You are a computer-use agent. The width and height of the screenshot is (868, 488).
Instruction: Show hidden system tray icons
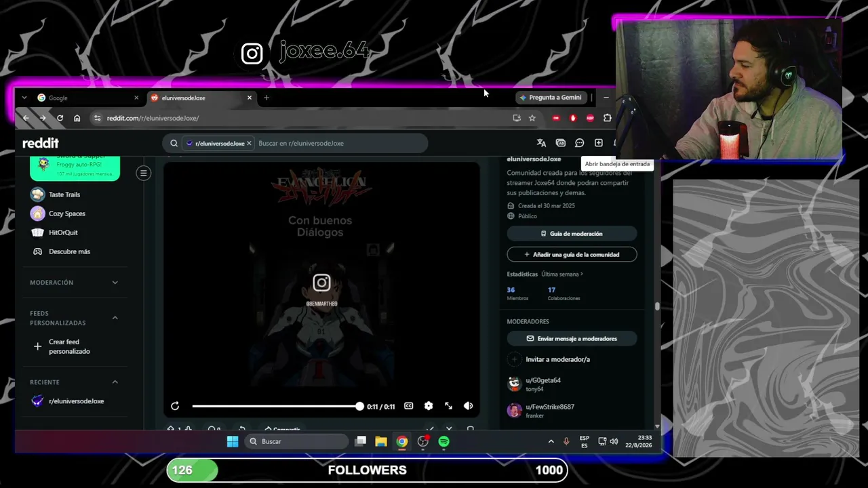tap(551, 441)
